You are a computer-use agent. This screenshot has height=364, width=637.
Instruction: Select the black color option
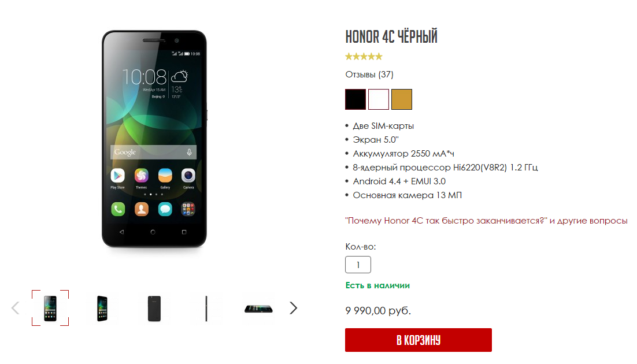(x=355, y=99)
